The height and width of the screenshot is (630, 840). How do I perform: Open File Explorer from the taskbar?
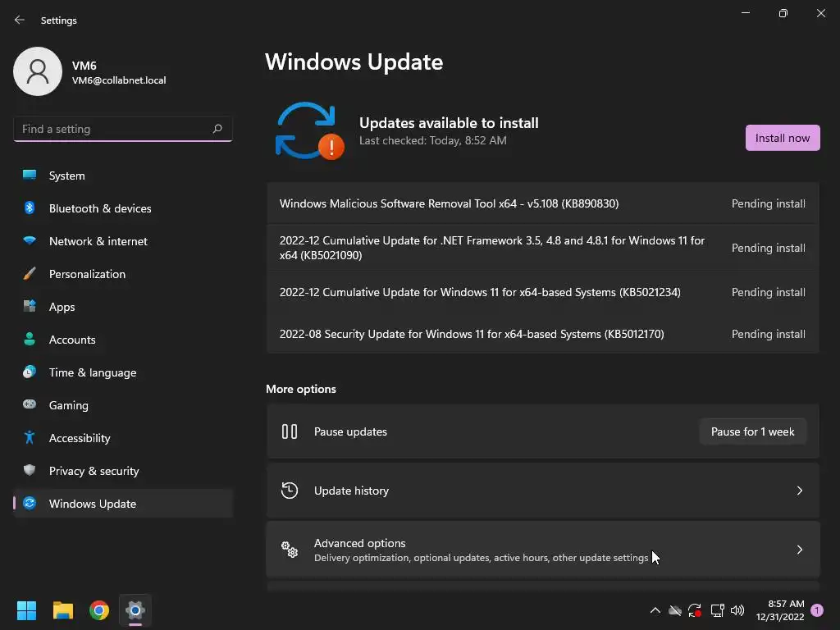pyautogui.click(x=62, y=610)
